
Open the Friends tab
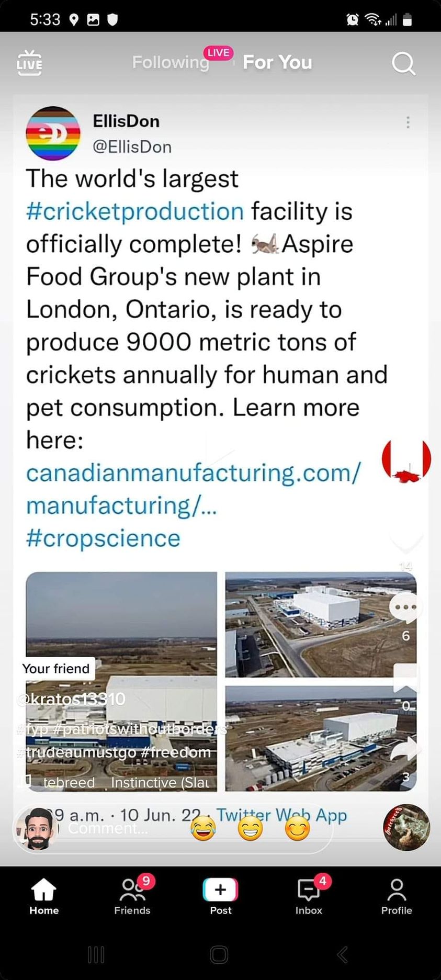[x=132, y=896]
